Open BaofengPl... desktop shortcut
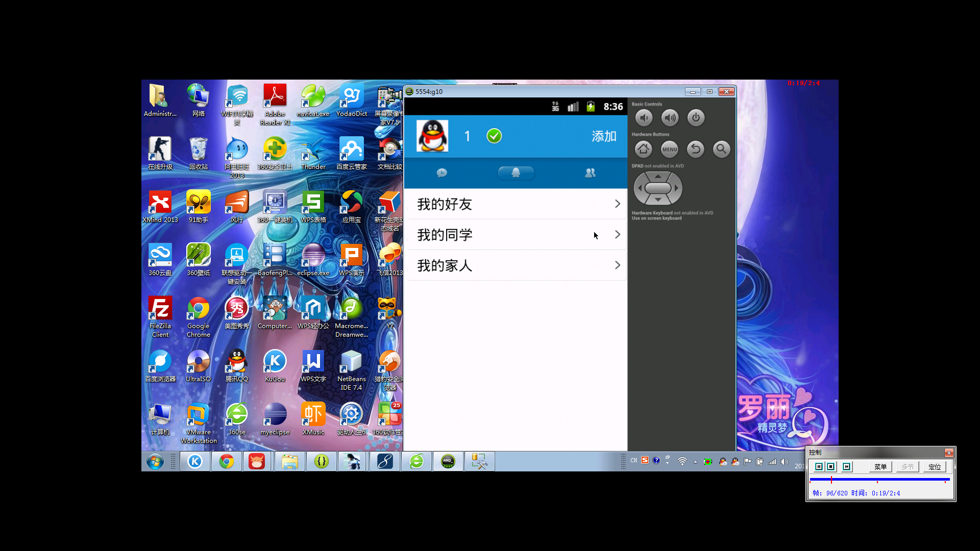 tap(275, 260)
